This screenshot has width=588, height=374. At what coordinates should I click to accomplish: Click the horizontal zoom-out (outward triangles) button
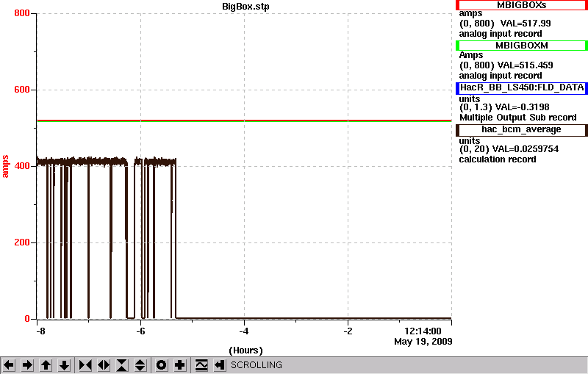pos(104,365)
